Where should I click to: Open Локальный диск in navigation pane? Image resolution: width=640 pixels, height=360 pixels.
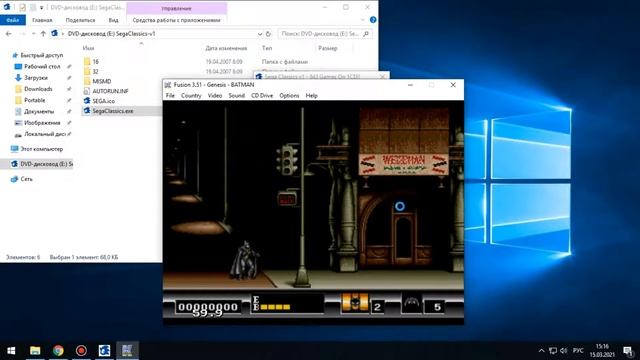(x=45, y=134)
